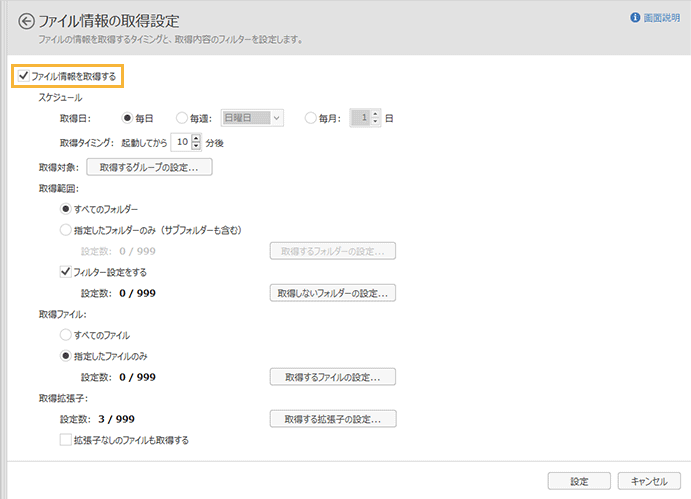Decrease the monthly day spinner value
The image size is (691, 499).
(375, 122)
